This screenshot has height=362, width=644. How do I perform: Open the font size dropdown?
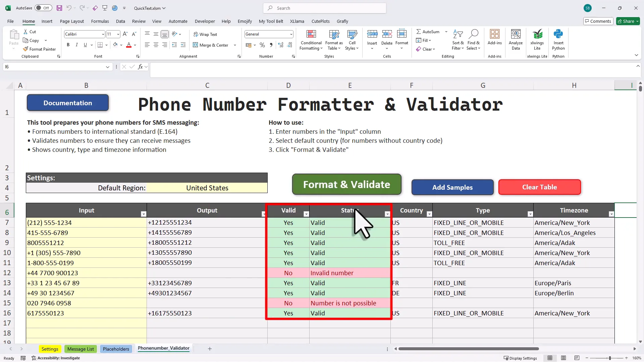point(117,34)
